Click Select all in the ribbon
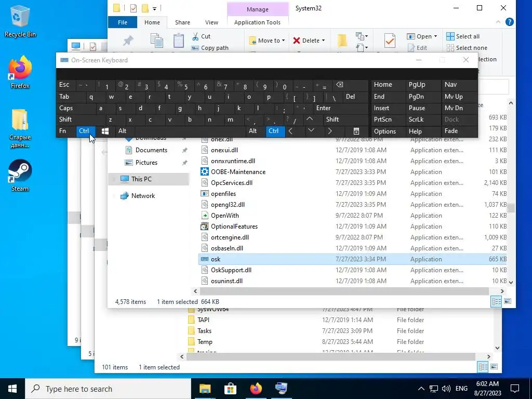 463,36
